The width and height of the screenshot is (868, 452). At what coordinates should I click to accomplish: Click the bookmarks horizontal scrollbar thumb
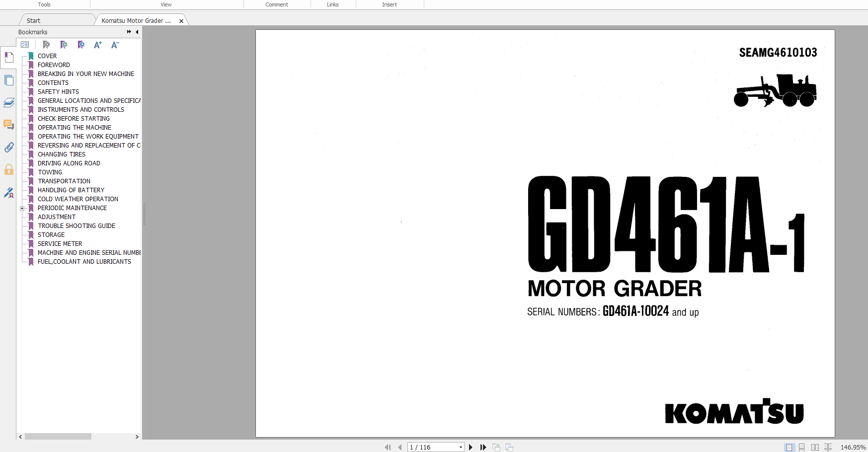58,437
